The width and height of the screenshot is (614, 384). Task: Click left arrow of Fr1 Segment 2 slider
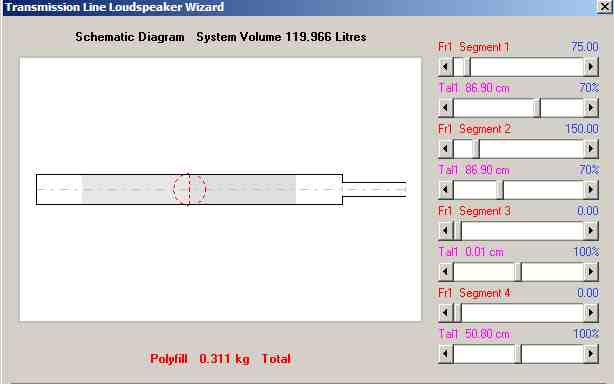pos(446,149)
